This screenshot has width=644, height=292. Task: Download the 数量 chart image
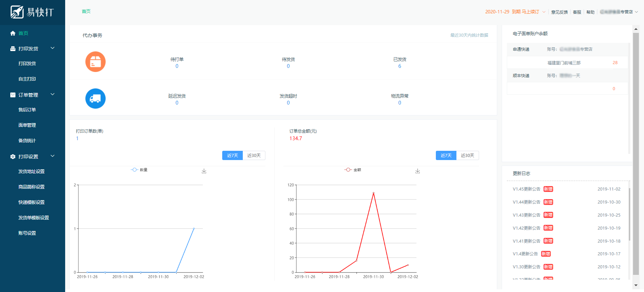(204, 171)
